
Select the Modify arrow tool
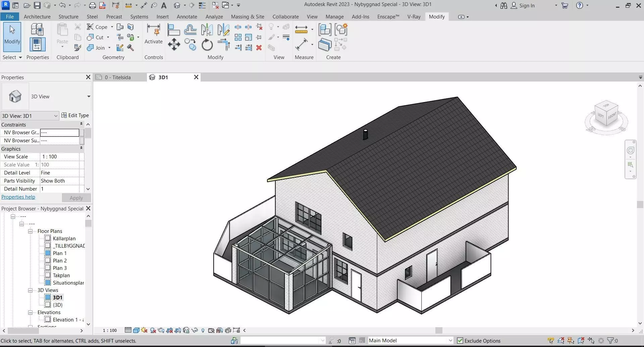pyautogui.click(x=12, y=36)
